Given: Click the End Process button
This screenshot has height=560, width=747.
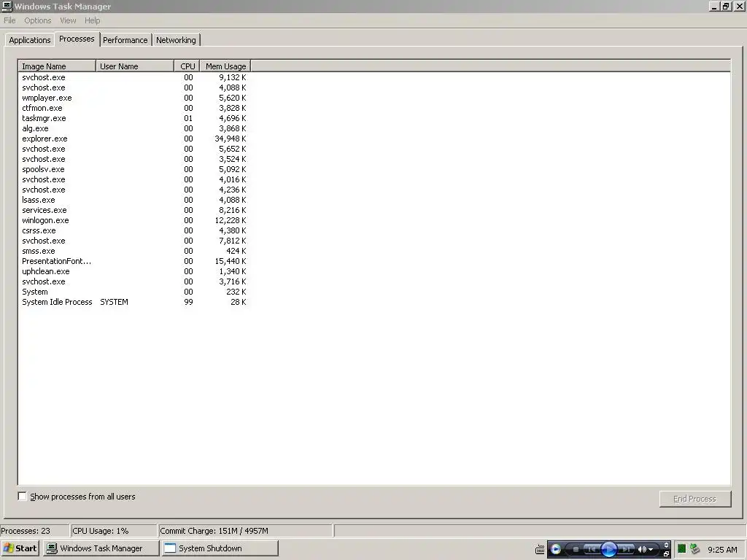Looking at the screenshot, I should click(694, 499).
